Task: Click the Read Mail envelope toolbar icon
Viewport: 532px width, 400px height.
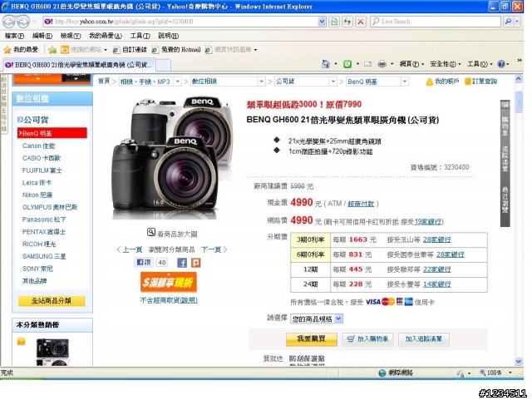Action: click(367, 64)
